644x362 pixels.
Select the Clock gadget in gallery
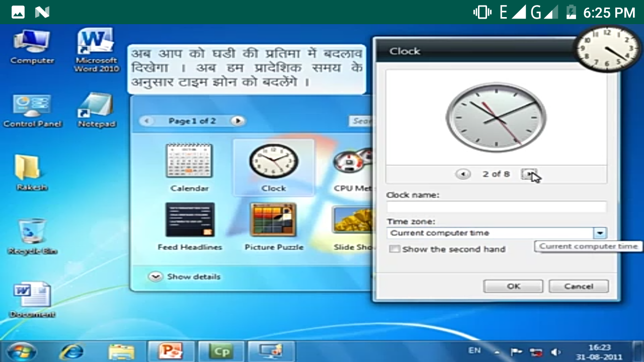pos(274,167)
